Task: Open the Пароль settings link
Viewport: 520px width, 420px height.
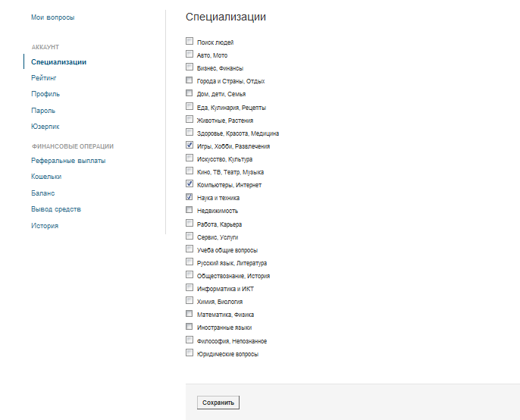Action: [x=43, y=111]
